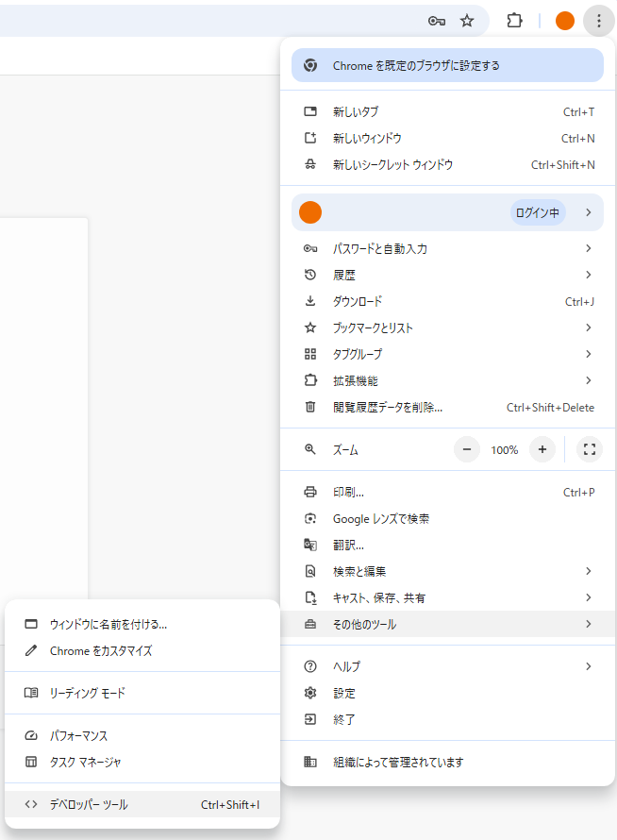Close the three-dot Chrome menu button
This screenshot has width=617, height=840.
598,21
